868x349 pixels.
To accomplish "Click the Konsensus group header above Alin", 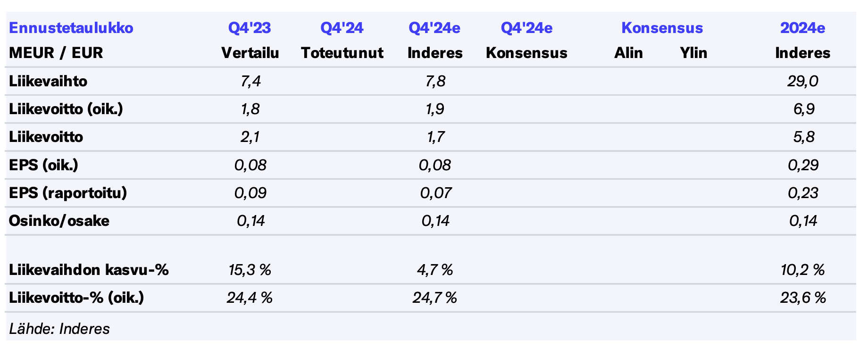I will [662, 28].
